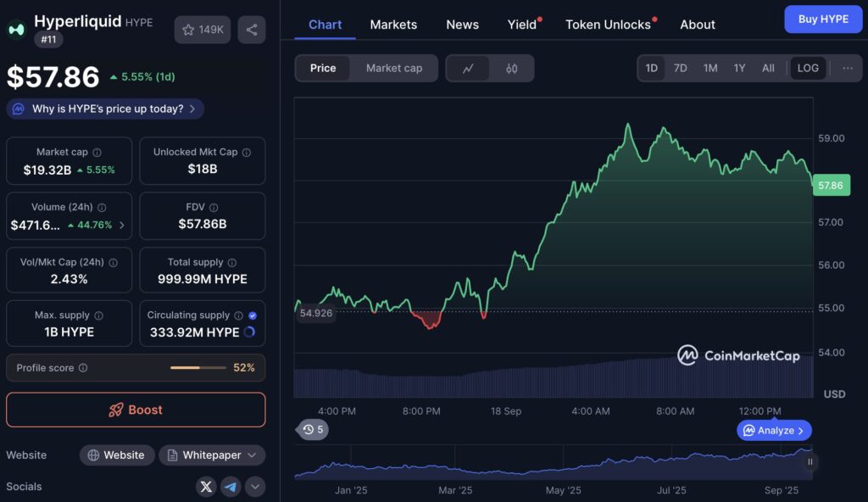Pause the mini chart with pause icon
The width and height of the screenshot is (868, 502).
click(810, 461)
